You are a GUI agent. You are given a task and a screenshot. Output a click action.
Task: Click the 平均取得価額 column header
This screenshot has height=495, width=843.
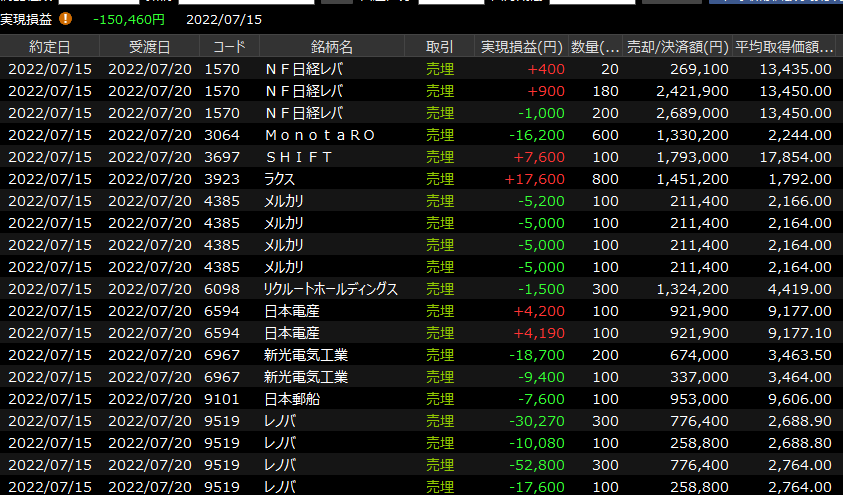(785, 47)
